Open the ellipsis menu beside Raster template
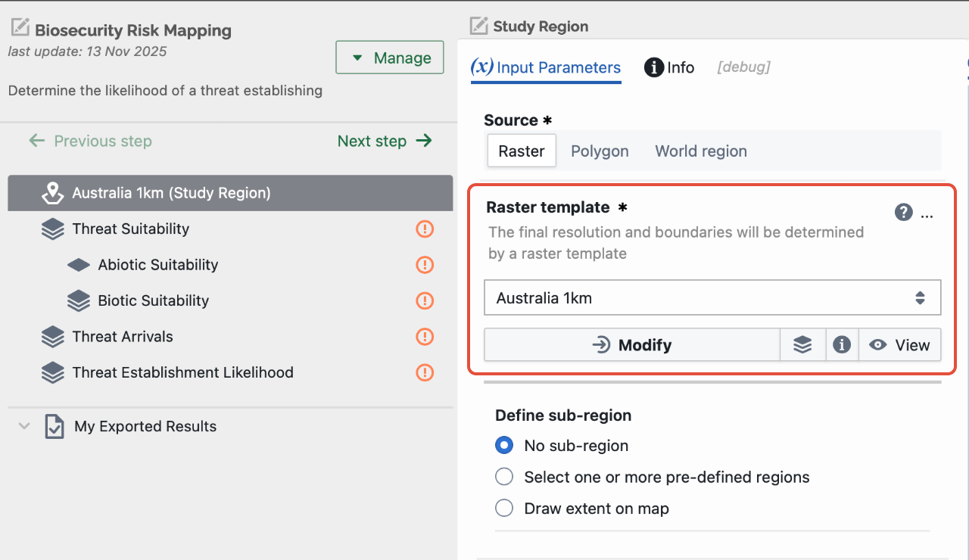 pyautogui.click(x=927, y=216)
